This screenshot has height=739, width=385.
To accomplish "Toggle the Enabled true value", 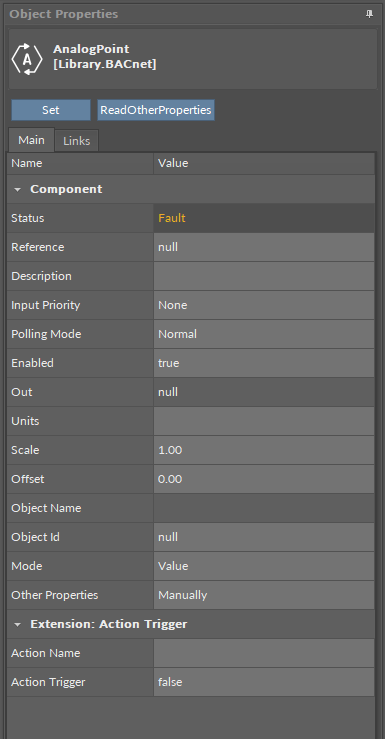I will [264, 363].
